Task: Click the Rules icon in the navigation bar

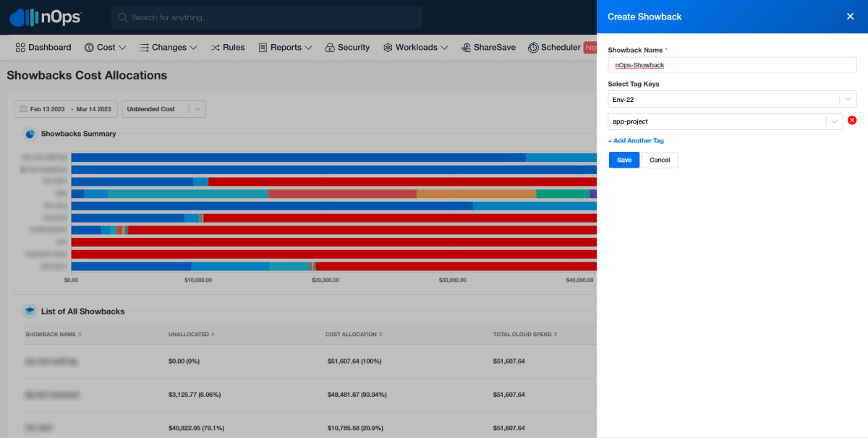Action: click(214, 47)
